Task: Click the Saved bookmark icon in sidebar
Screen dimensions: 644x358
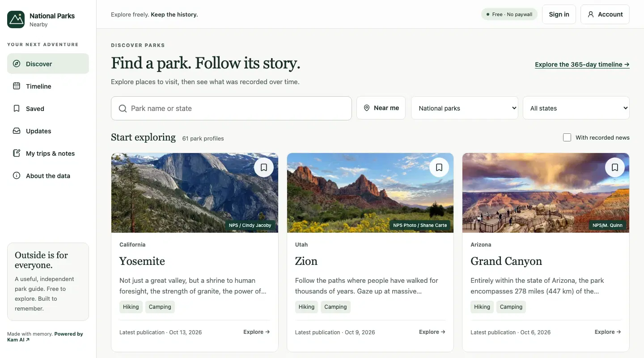Action: (x=17, y=109)
